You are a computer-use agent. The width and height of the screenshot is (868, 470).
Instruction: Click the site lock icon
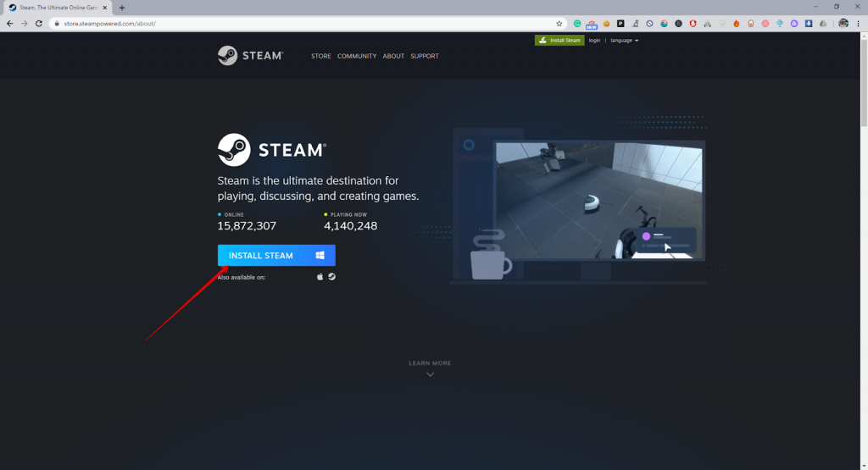tap(57, 24)
